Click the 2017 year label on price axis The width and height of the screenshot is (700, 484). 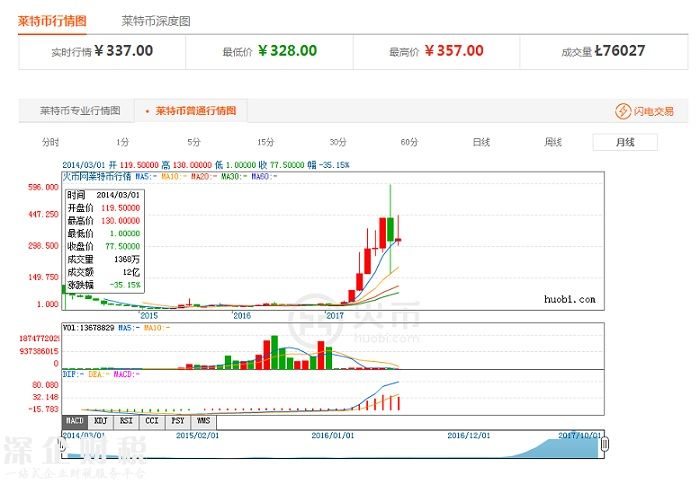click(335, 316)
